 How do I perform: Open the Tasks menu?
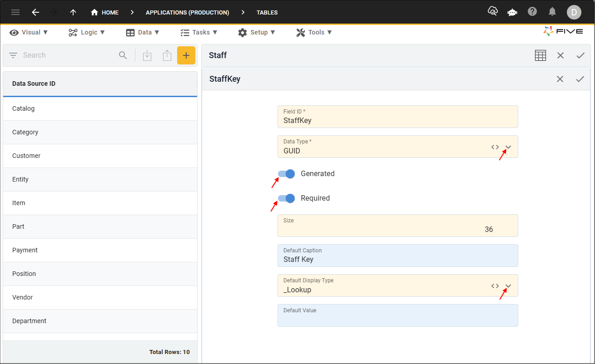click(x=199, y=32)
